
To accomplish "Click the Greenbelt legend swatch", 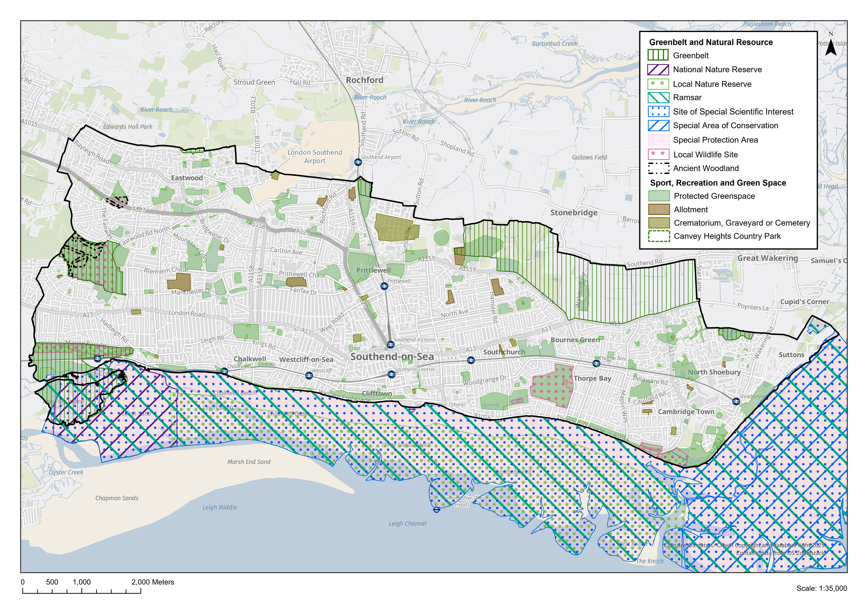I will 658,55.
